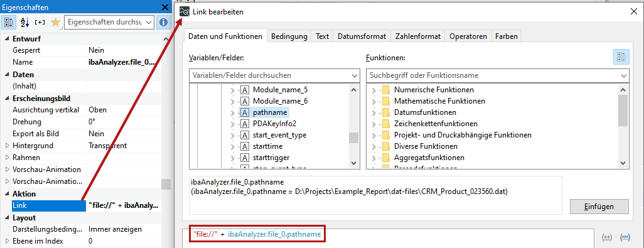Image resolution: width=644 pixels, height=248 pixels.
Task: Select Projekt- und Druckabhängige Funktionen
Action: pyautogui.click(x=463, y=135)
